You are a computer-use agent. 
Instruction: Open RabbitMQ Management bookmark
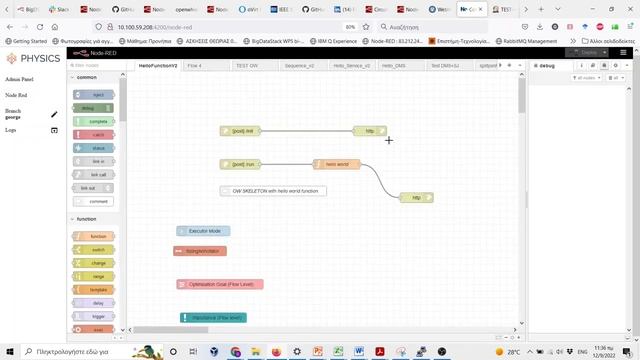point(526,41)
